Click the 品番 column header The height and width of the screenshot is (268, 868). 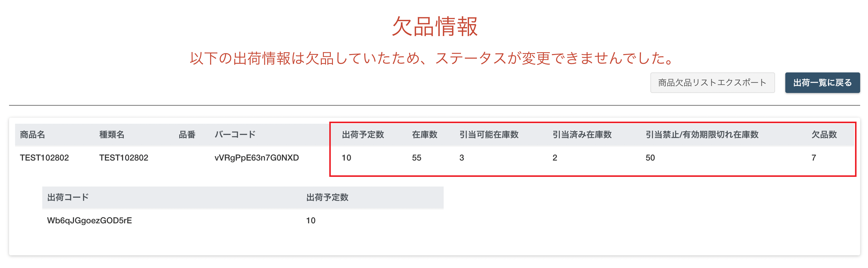pyautogui.click(x=187, y=135)
